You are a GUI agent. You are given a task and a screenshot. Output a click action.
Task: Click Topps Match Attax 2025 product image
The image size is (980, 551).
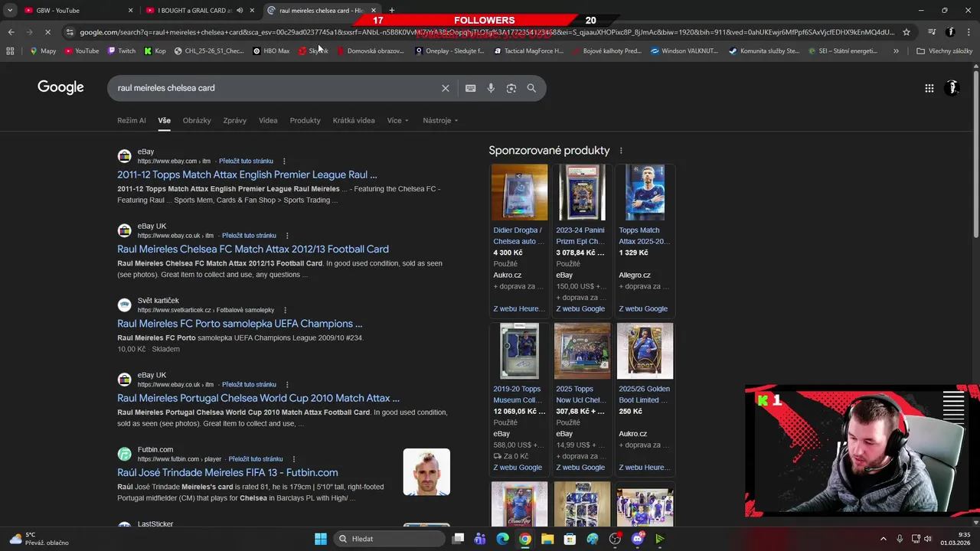[x=645, y=192]
